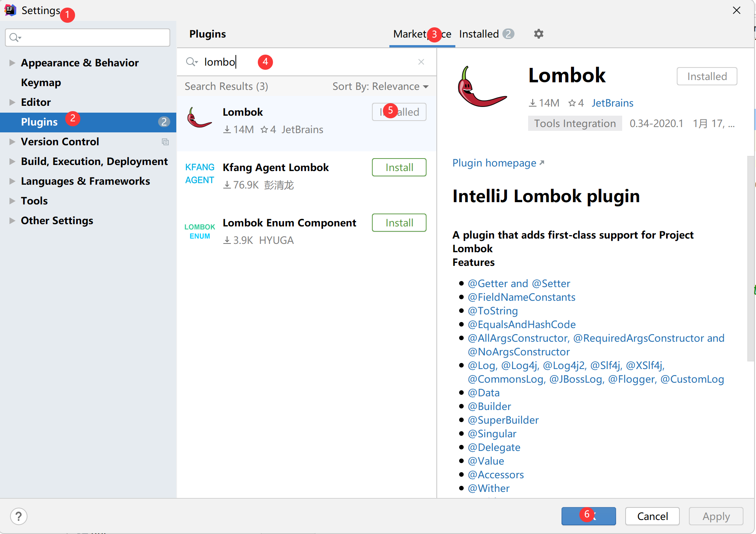This screenshot has width=756, height=534.
Task: Open the @Delegate feature link
Action: 494,448
